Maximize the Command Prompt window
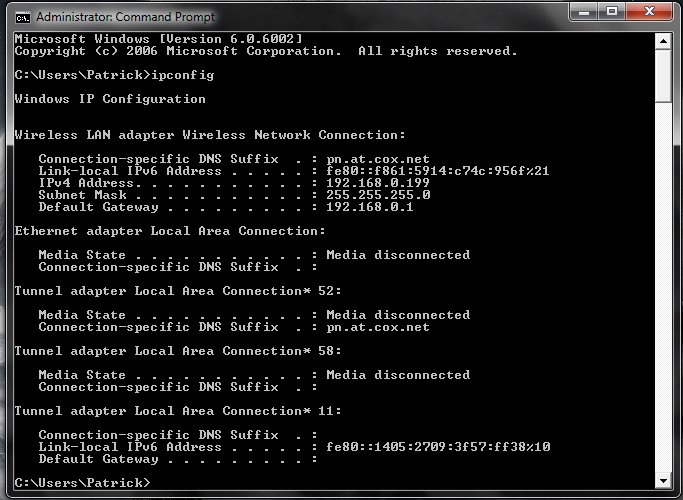 click(x=612, y=12)
